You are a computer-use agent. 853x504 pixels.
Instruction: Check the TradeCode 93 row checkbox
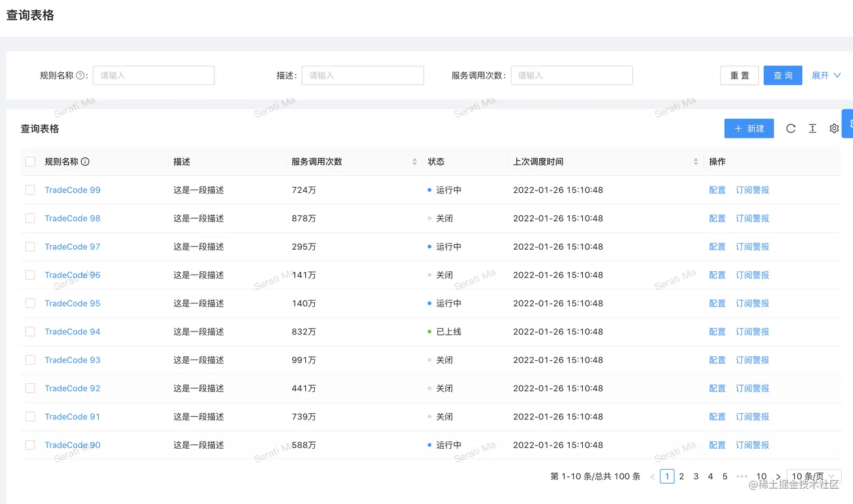[30, 360]
